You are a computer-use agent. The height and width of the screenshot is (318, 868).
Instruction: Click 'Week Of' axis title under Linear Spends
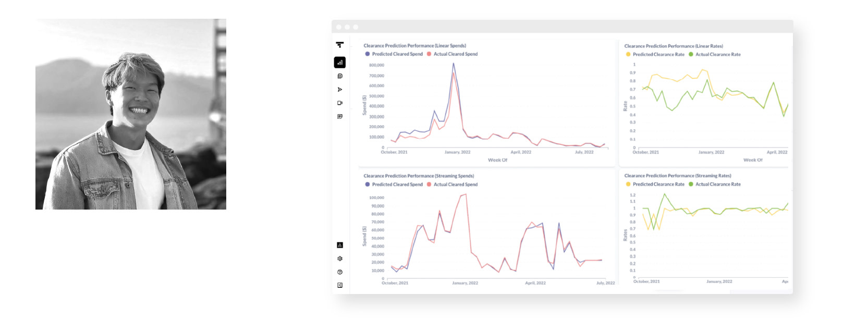pos(497,160)
